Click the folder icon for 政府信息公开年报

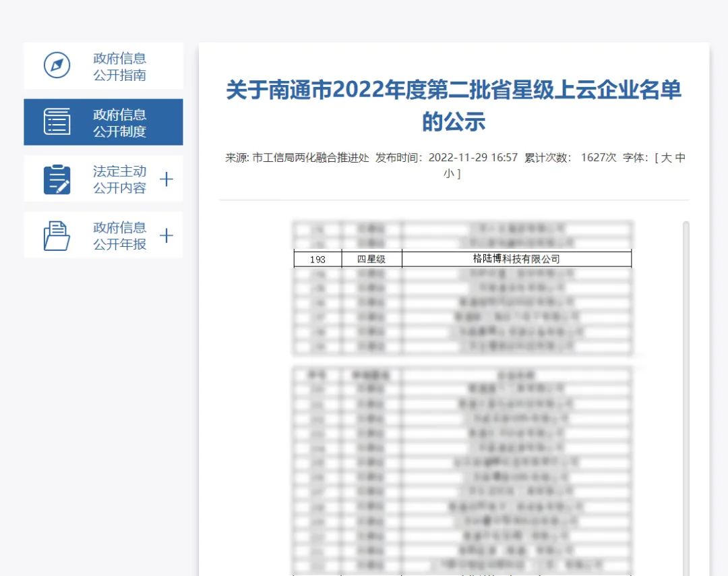57,236
